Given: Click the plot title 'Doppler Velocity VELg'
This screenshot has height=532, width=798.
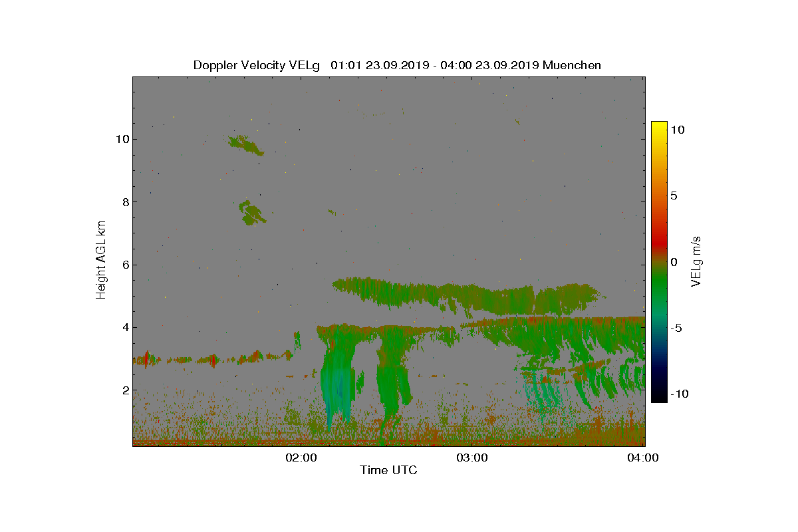Looking at the screenshot, I should click(x=257, y=65).
